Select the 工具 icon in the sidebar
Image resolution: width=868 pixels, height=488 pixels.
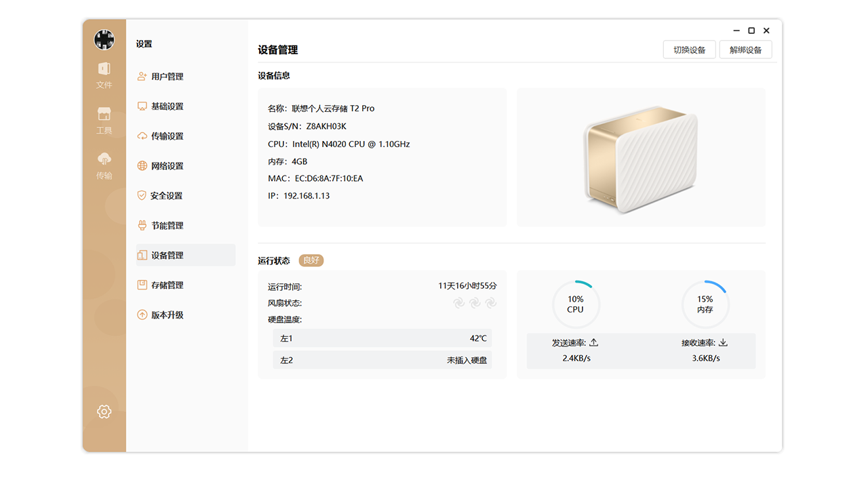[x=104, y=121]
